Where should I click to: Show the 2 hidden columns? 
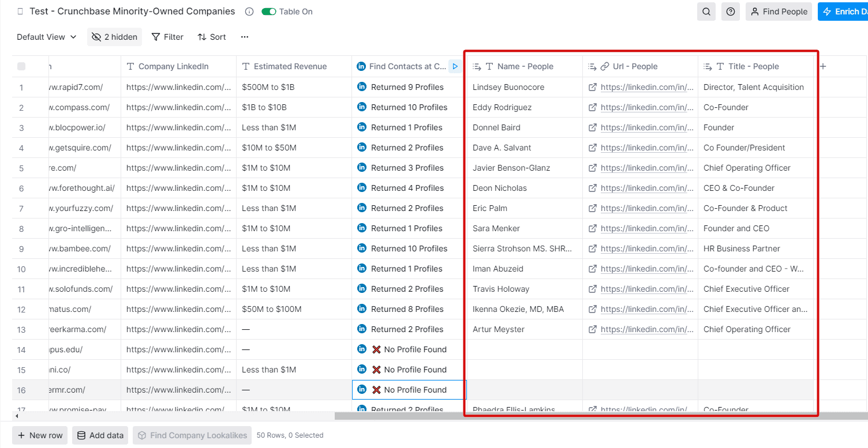[x=114, y=37]
